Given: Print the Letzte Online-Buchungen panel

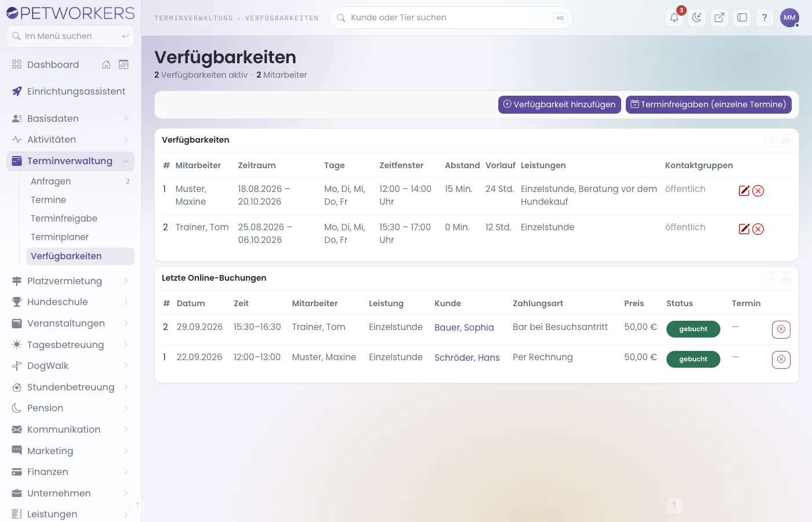Looking at the screenshot, I should 786,279.
